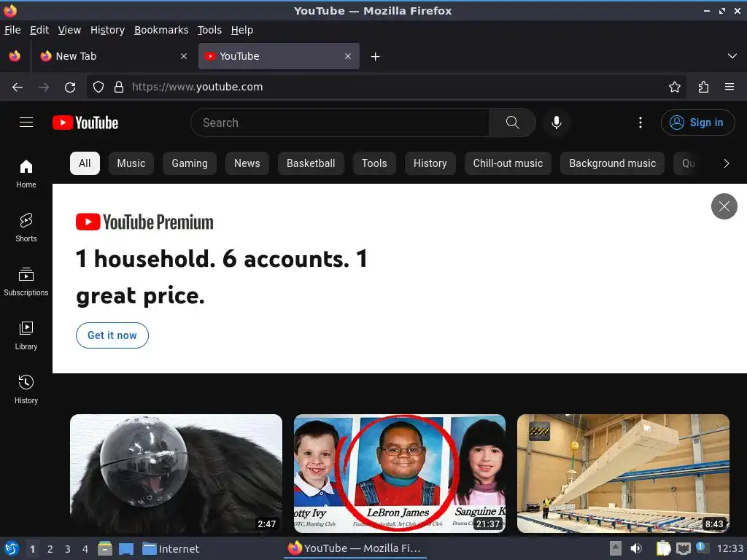Switch to workspace 4 in taskbar

(85, 549)
